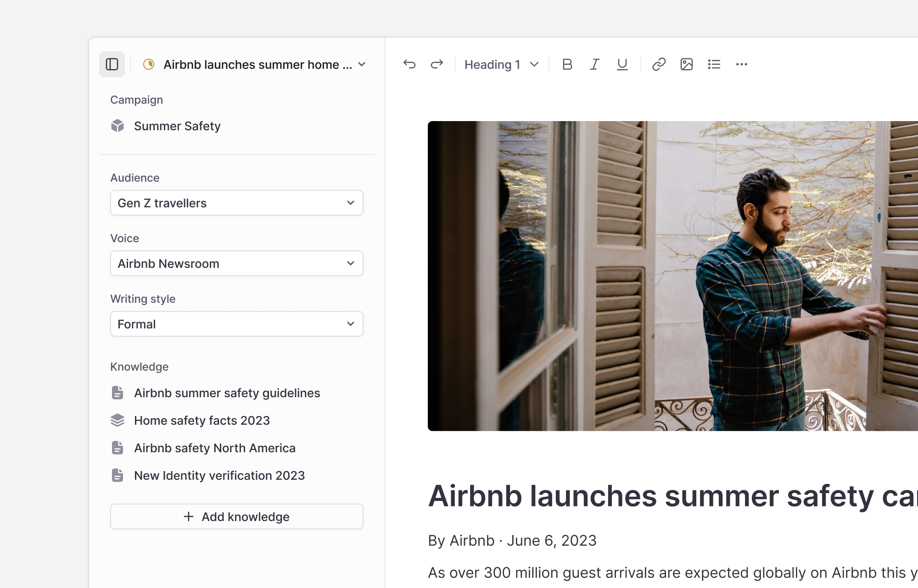Click the article headline text
Viewport: 918px width, 588px height.
click(x=673, y=496)
